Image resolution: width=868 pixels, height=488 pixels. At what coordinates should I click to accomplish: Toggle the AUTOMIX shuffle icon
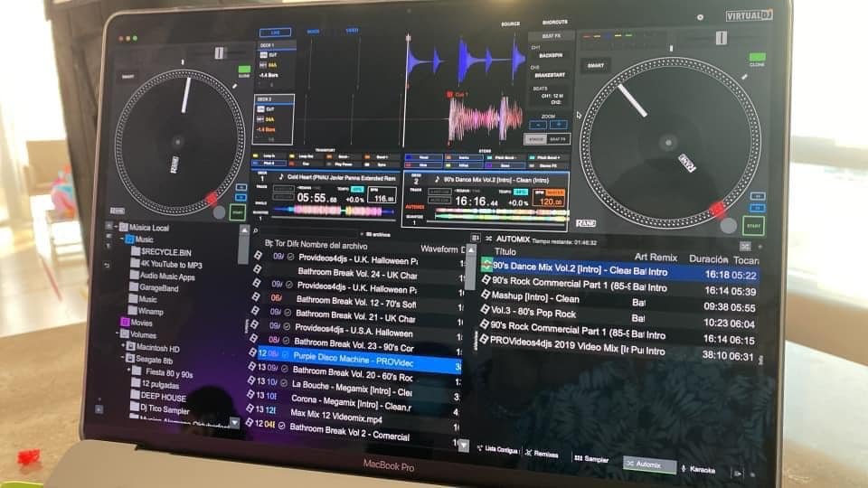[489, 239]
